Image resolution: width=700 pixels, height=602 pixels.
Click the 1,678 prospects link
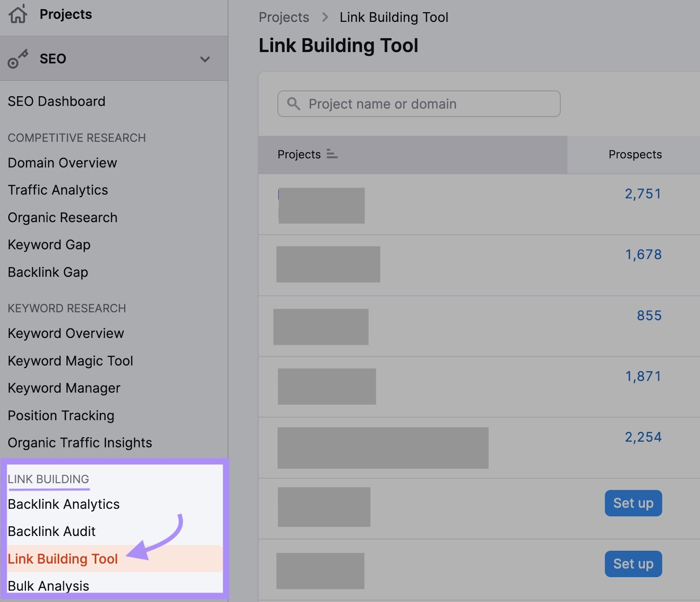[x=644, y=254]
